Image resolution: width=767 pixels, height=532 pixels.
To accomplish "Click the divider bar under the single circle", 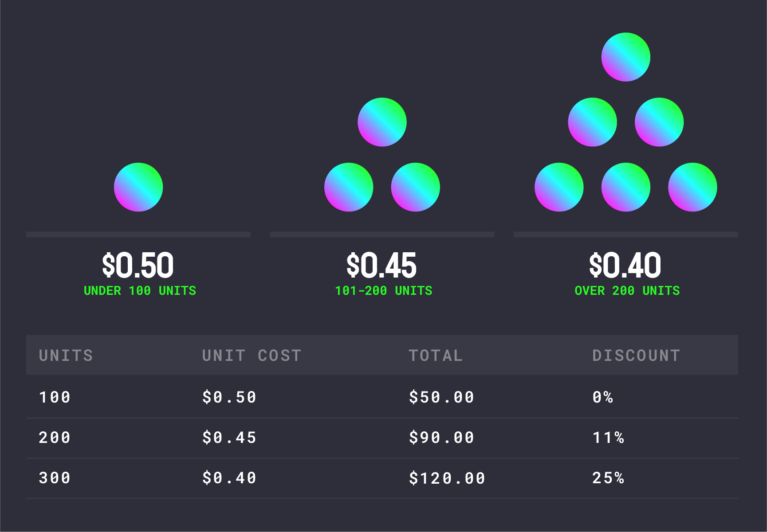I will click(138, 234).
